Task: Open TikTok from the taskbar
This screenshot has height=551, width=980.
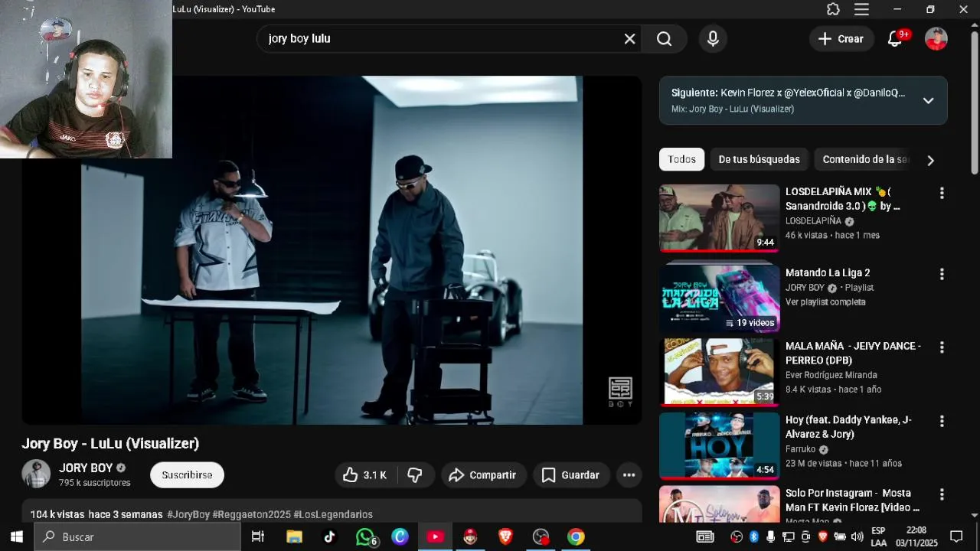Action: (x=329, y=537)
